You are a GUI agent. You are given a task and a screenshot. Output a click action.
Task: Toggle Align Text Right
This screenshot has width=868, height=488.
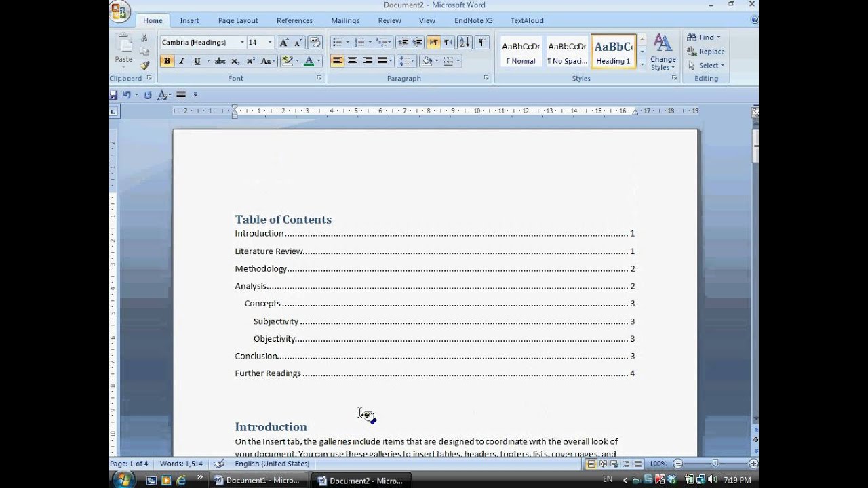click(368, 61)
